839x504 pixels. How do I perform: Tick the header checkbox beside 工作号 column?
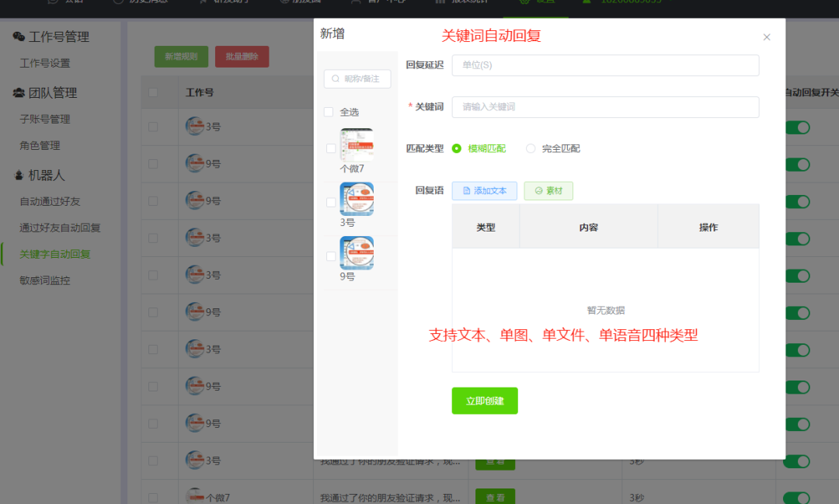153,92
